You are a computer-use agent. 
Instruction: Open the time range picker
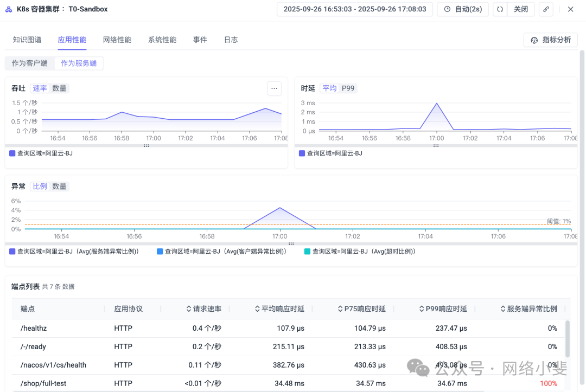click(355, 9)
